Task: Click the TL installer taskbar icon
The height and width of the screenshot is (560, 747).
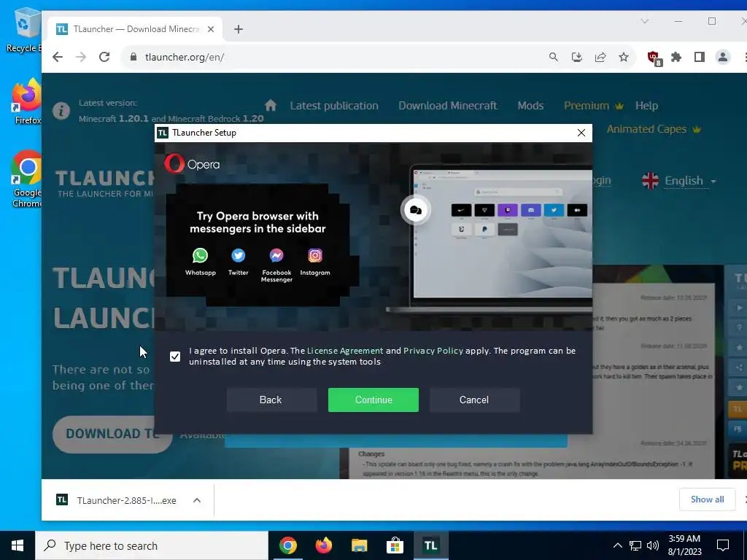Action: pos(430,545)
